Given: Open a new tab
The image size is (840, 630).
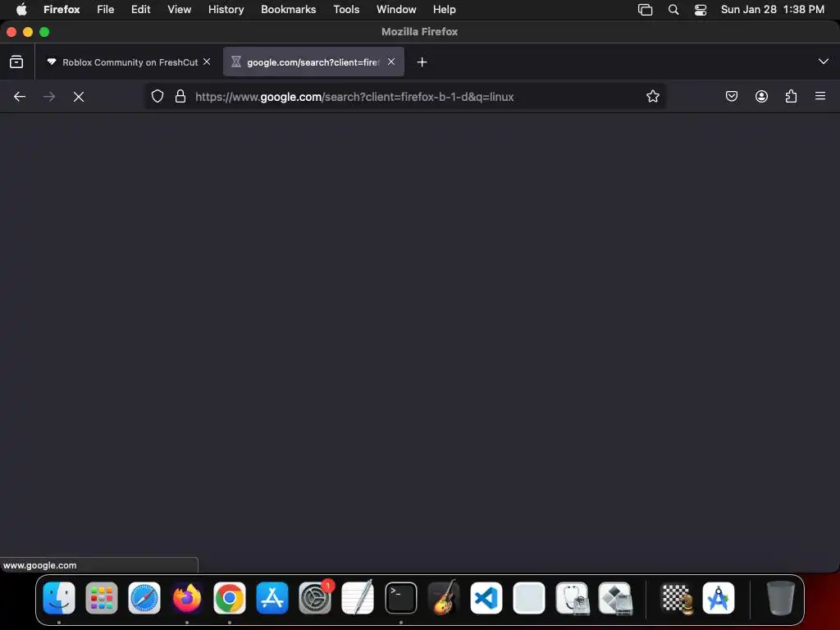Looking at the screenshot, I should [x=422, y=62].
